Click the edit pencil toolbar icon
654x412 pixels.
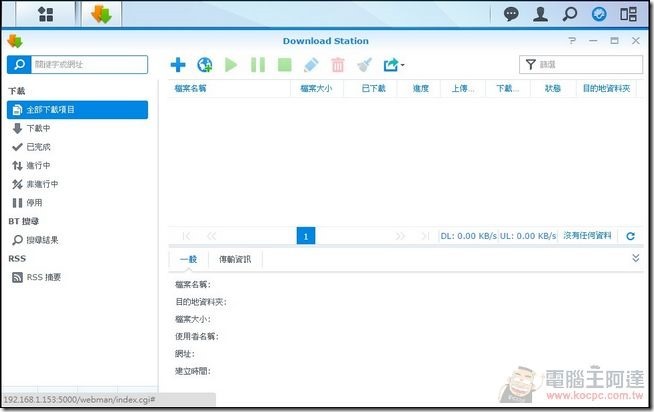click(x=311, y=65)
